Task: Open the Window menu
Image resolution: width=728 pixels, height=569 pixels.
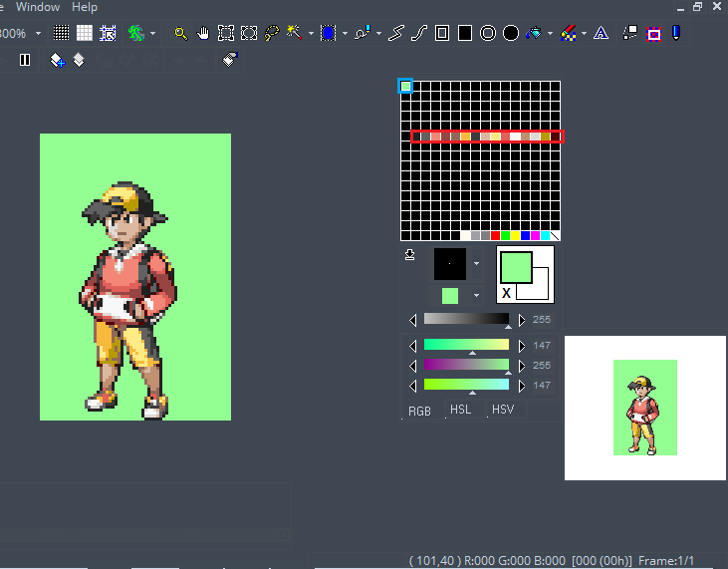Action: pyautogui.click(x=38, y=7)
